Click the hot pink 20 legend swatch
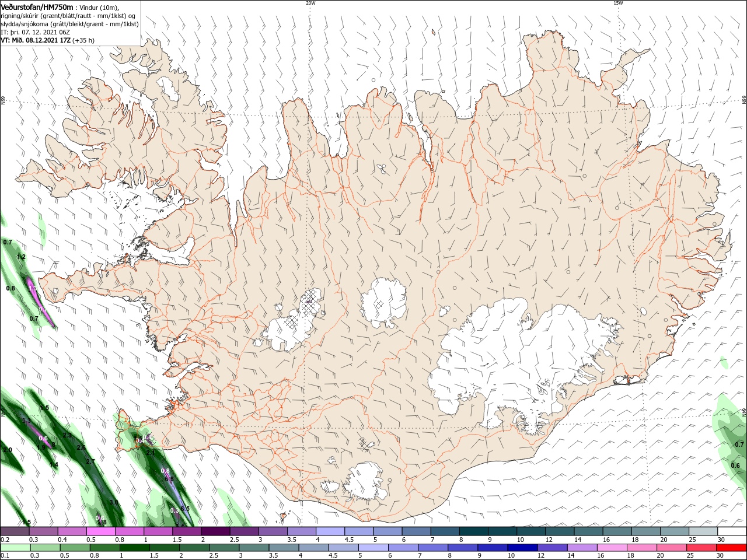 672,548
